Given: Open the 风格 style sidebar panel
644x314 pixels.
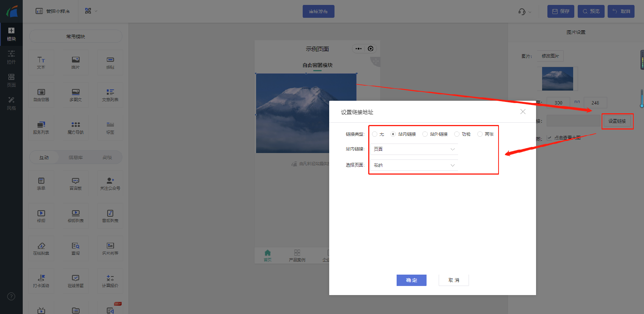Looking at the screenshot, I should point(11,103).
